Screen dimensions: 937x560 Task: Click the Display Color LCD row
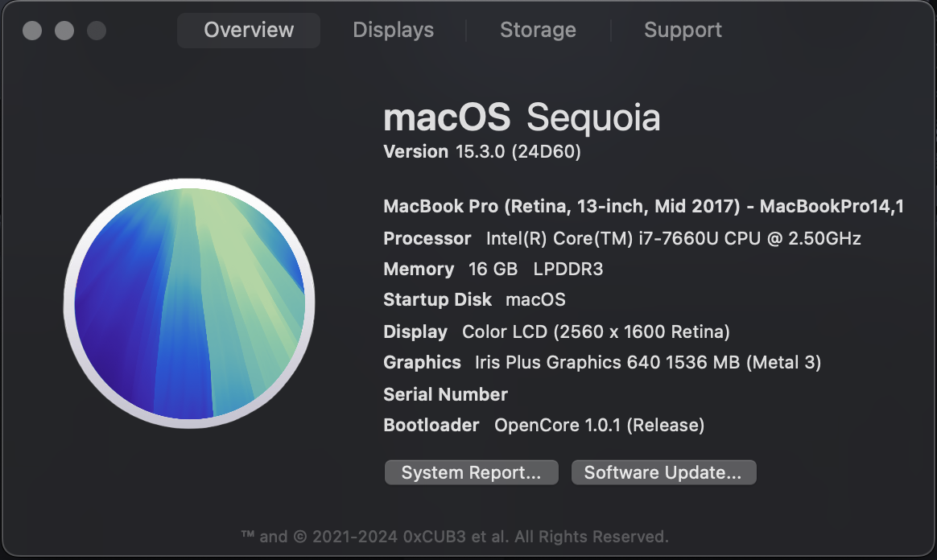coord(556,331)
